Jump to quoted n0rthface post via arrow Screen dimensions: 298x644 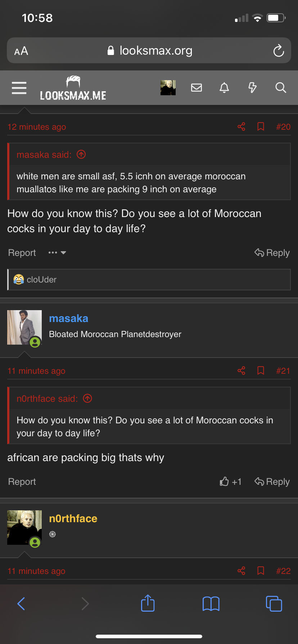click(x=87, y=399)
